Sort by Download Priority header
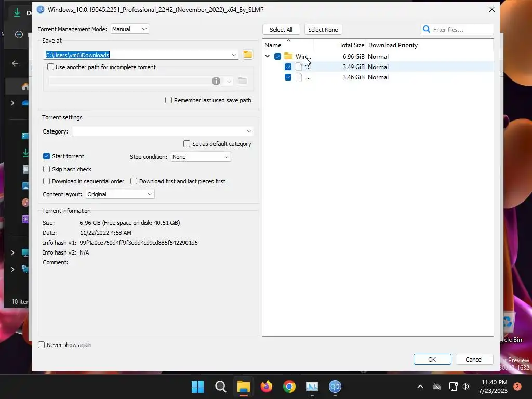This screenshot has height=399, width=532. (x=393, y=45)
